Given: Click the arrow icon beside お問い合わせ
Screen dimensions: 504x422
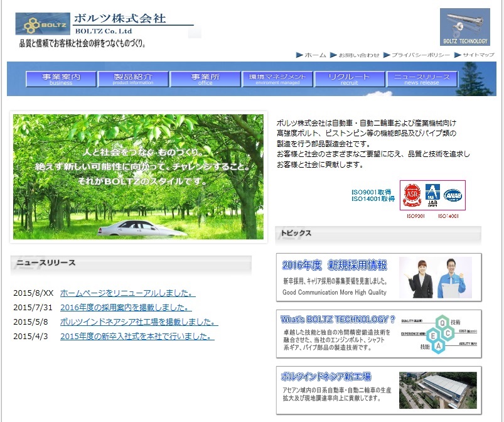Looking at the screenshot, I should 334,55.
